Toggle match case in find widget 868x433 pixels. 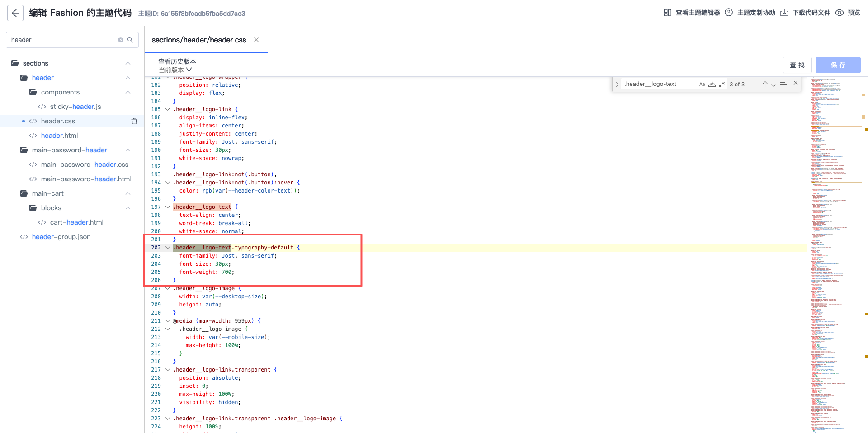coord(702,84)
